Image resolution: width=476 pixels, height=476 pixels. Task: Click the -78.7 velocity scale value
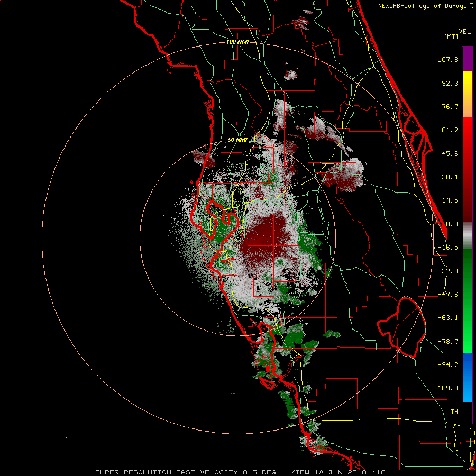click(x=448, y=342)
